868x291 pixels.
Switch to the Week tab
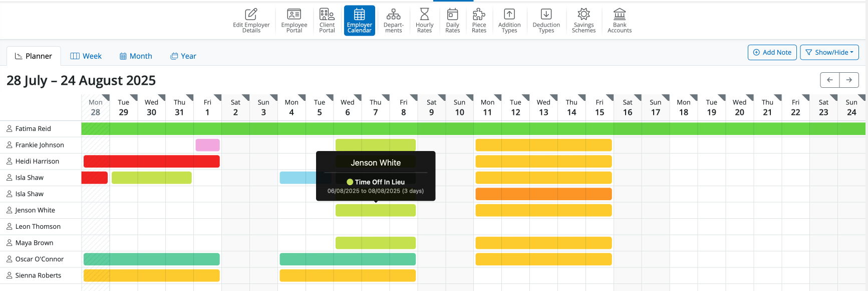click(x=86, y=56)
